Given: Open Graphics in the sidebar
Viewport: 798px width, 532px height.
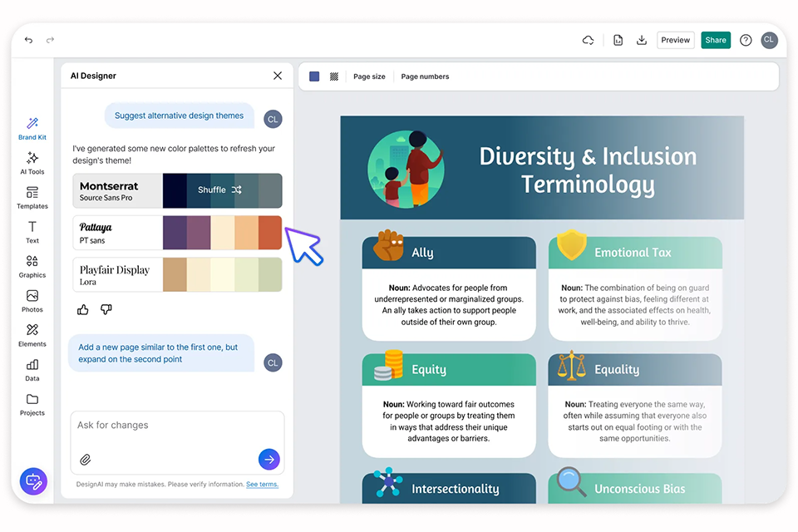Looking at the screenshot, I should (32, 267).
